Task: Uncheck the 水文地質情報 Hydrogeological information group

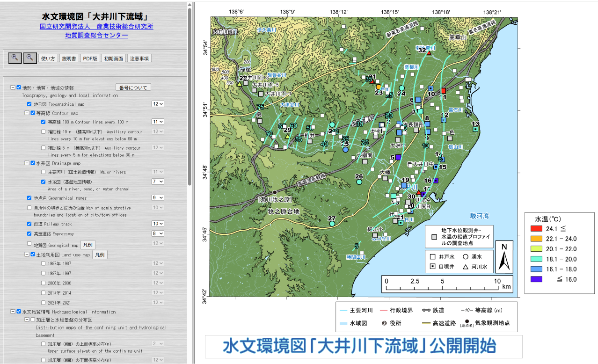Action: pos(19,311)
